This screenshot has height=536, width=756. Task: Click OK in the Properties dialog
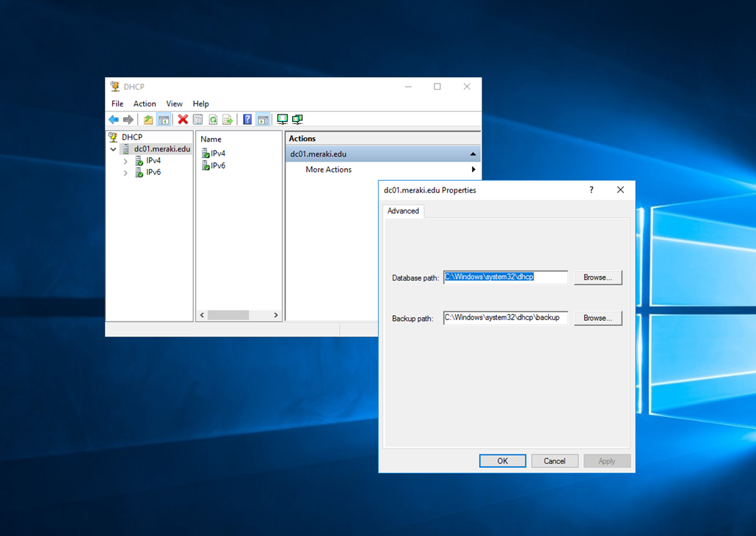point(502,460)
